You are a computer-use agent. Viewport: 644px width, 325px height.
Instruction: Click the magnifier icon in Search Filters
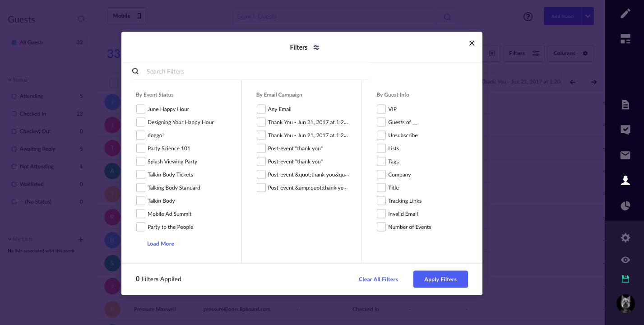(x=135, y=71)
